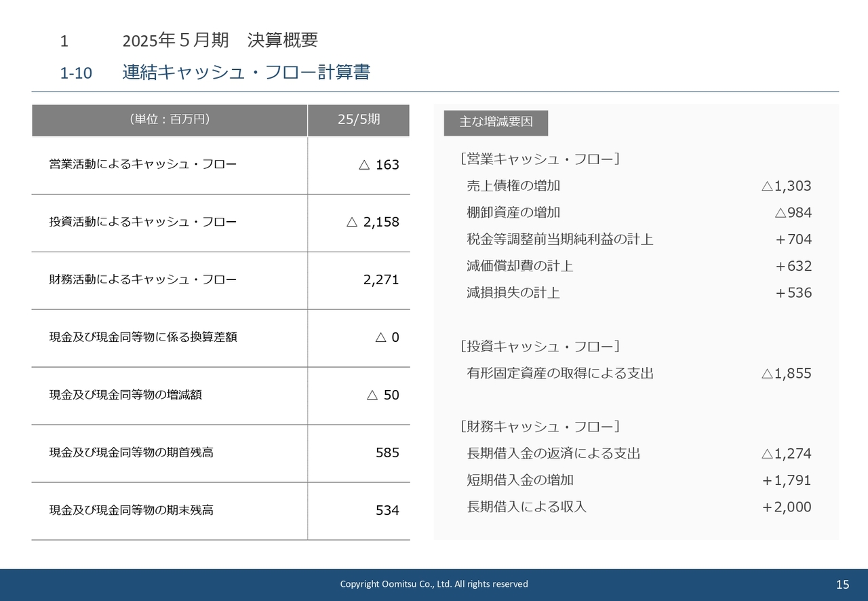Image resolution: width=868 pixels, height=601 pixels.
Task: Select the row '営業活動によるキャッシュ・フロー'
Action: tap(220, 165)
